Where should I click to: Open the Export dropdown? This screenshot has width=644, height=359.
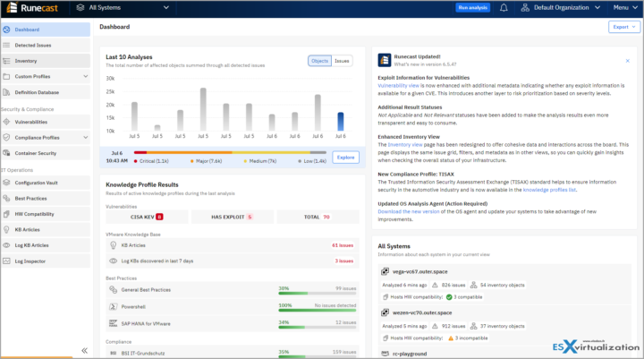(623, 27)
